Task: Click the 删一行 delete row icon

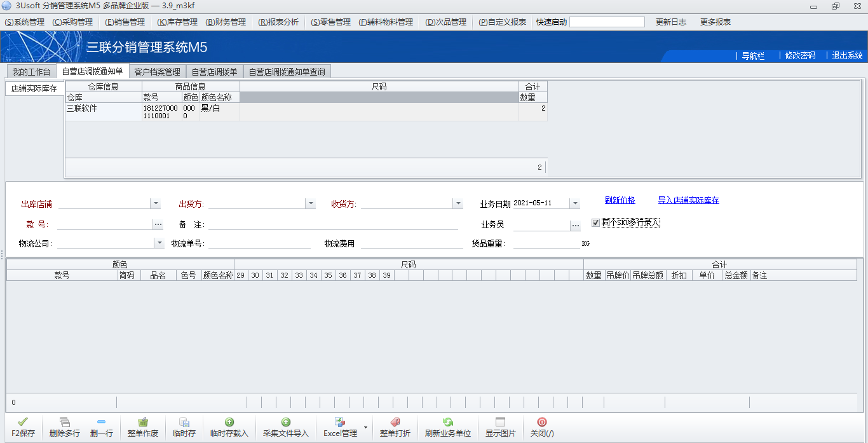Action: [102, 422]
